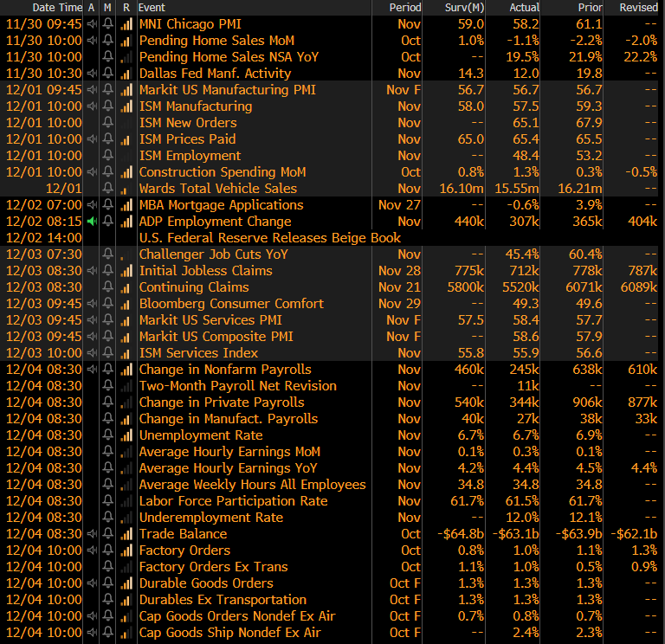Click the bell icon for Challenger Job Cuts YoY
The height and width of the screenshot is (644, 665).
coord(108,254)
